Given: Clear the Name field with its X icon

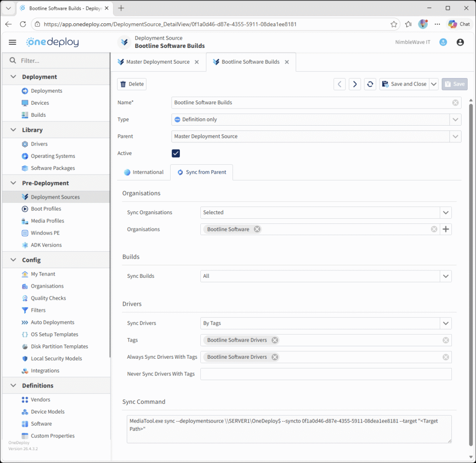Looking at the screenshot, I should click(x=456, y=103).
